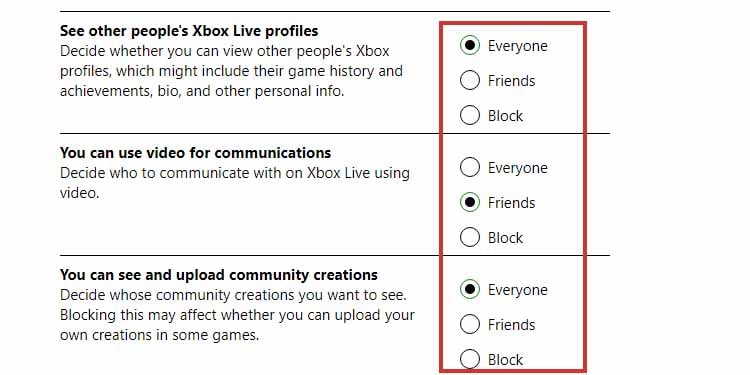
Task: Click the 'Block' label text in the video section
Action: tap(505, 238)
